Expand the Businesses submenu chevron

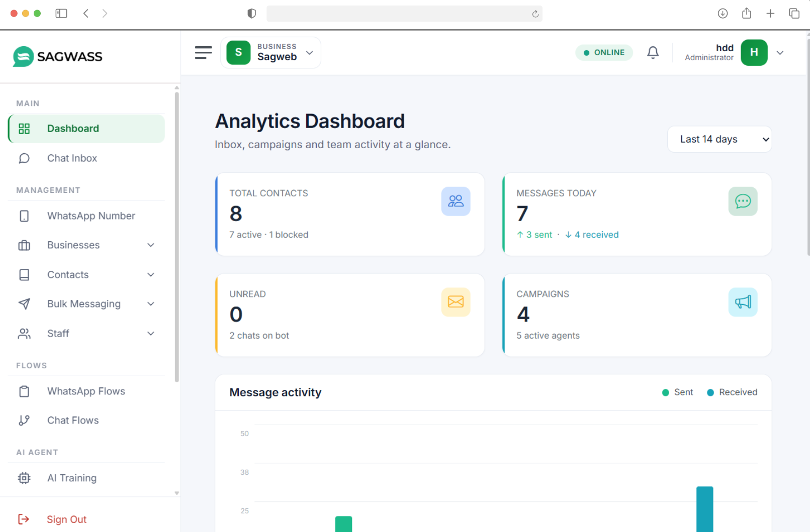coord(151,245)
